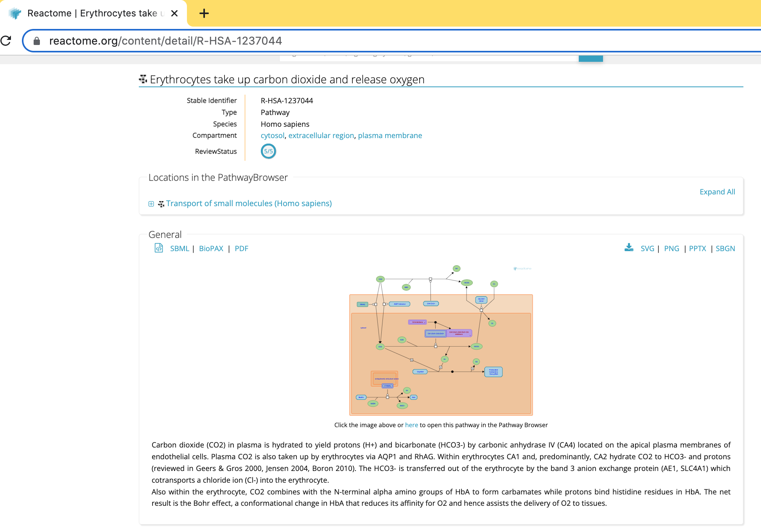The image size is (761, 532).
Task: Click the pathway icon before Transport of small molecules
Action: 161,204
